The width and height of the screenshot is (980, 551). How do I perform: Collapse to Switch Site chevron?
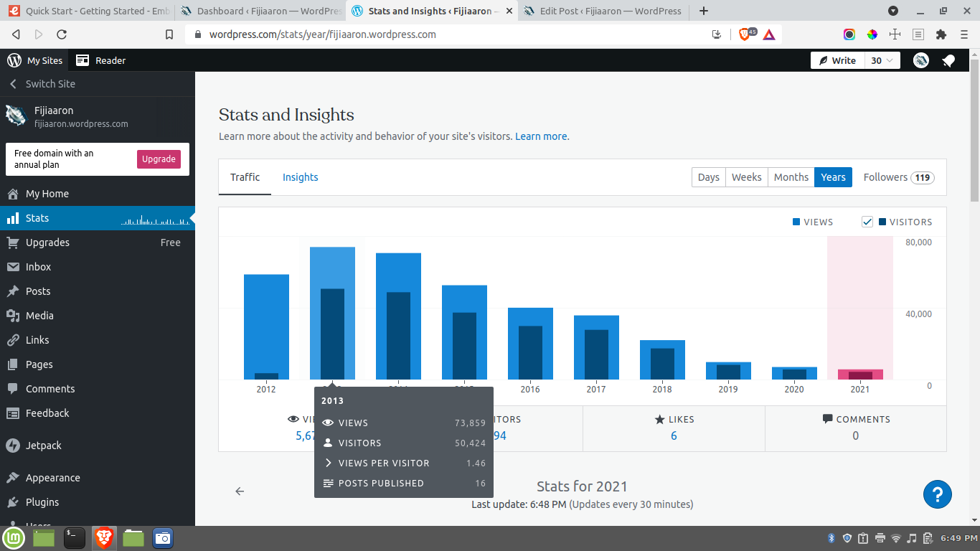tap(13, 84)
